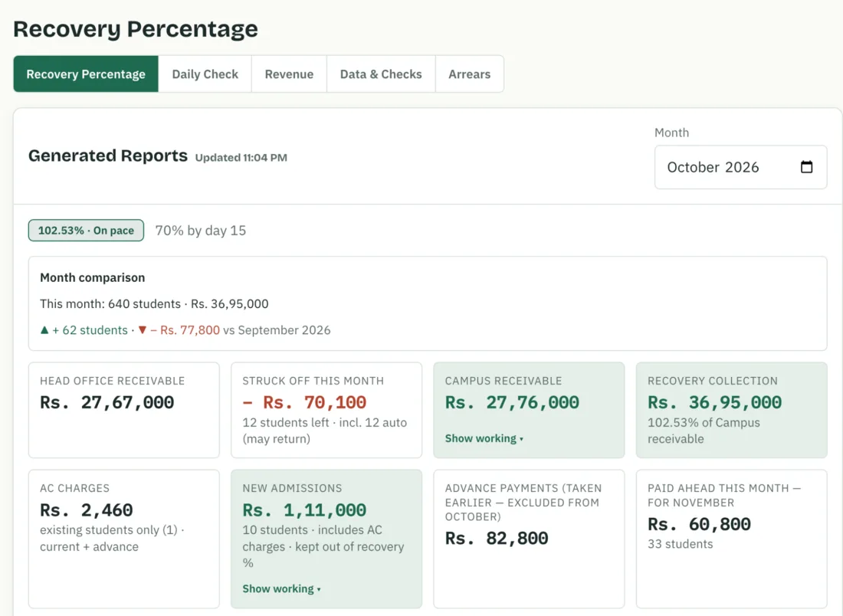Click the 70% by day 15 text
The image size is (843, 616).
coord(201,231)
